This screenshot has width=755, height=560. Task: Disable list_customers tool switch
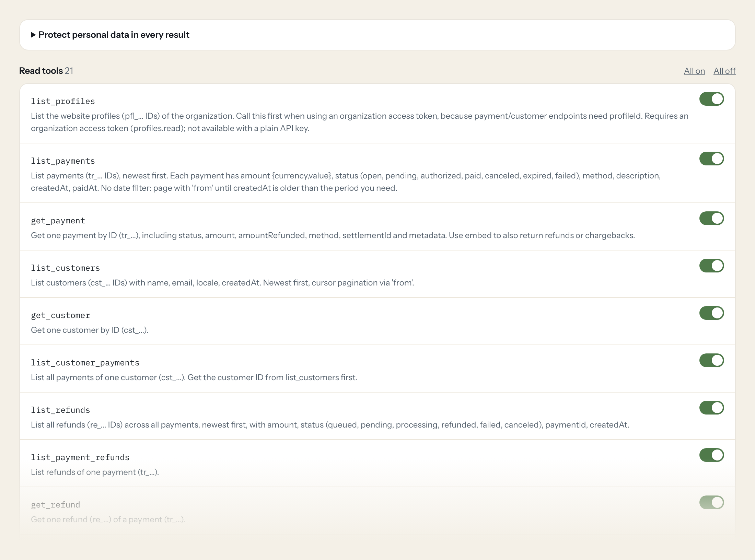click(x=712, y=266)
